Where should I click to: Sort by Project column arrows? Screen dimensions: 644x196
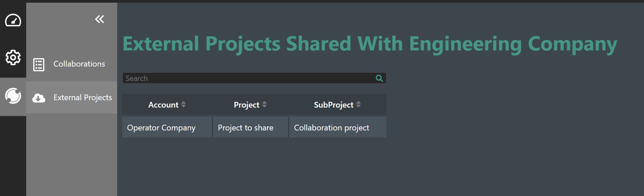click(264, 105)
